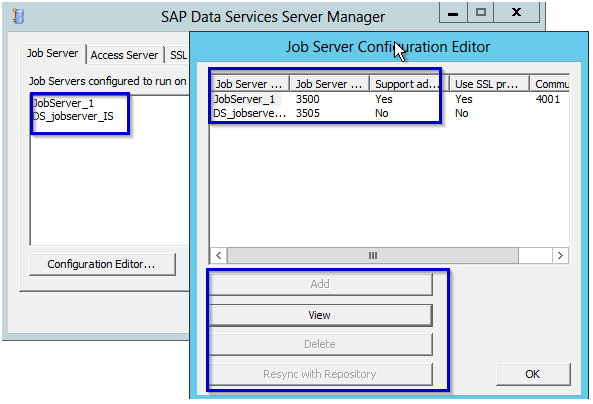Switch to the Job Server tab
The image size is (593, 404).
53,53
